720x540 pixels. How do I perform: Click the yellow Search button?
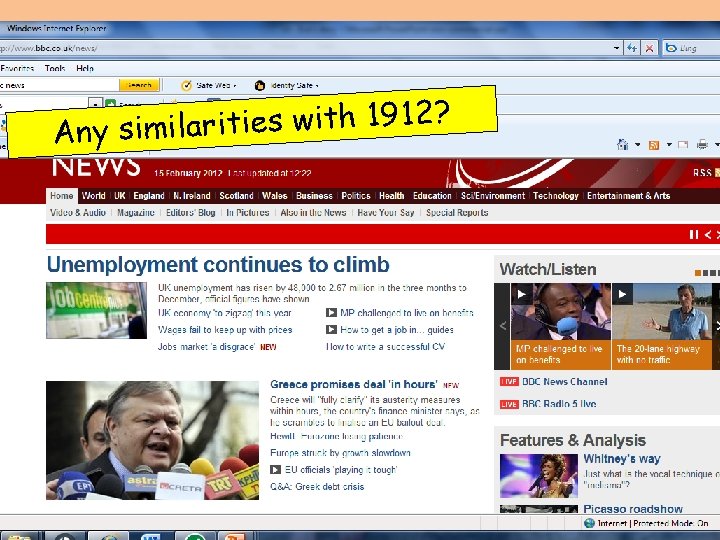click(139, 85)
